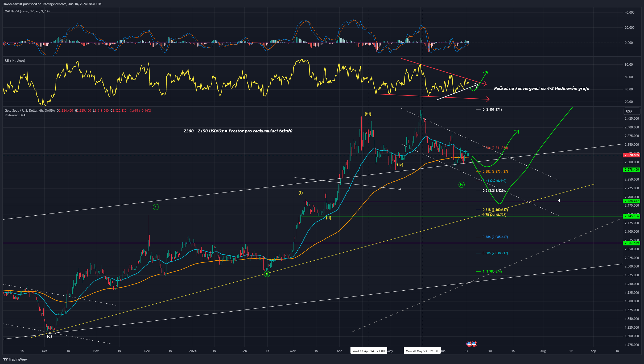The height and width of the screenshot is (364, 644).
Task: Select the yellow wave label (iii)
Action: 368,114
